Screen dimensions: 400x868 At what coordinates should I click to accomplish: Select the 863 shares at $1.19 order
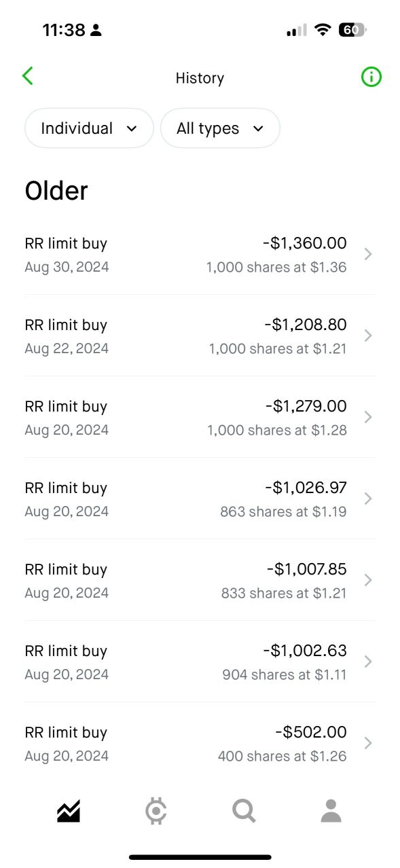(x=200, y=499)
